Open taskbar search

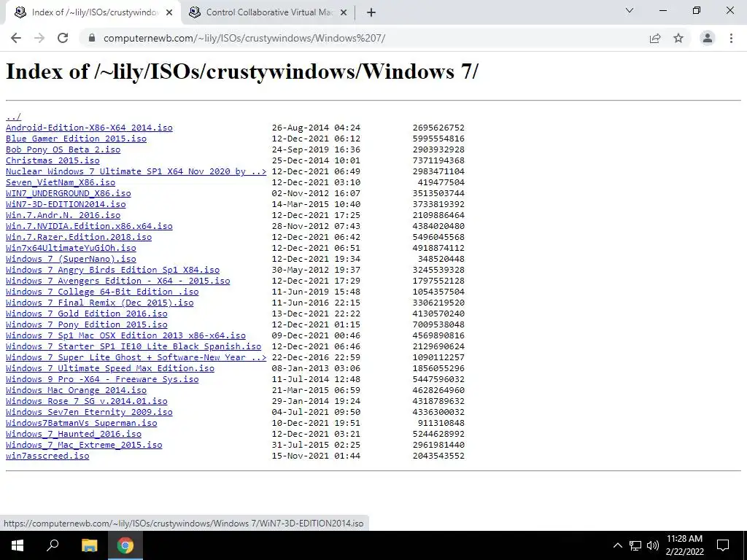pos(53,545)
